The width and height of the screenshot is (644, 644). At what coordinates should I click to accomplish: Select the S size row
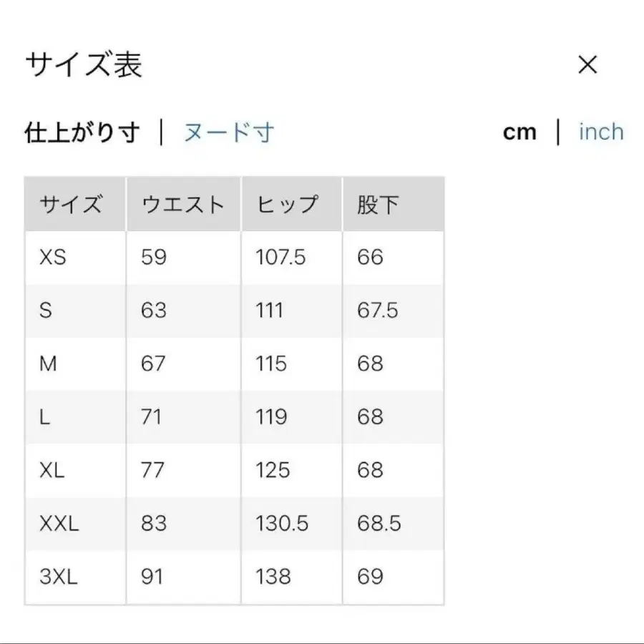coord(74,310)
